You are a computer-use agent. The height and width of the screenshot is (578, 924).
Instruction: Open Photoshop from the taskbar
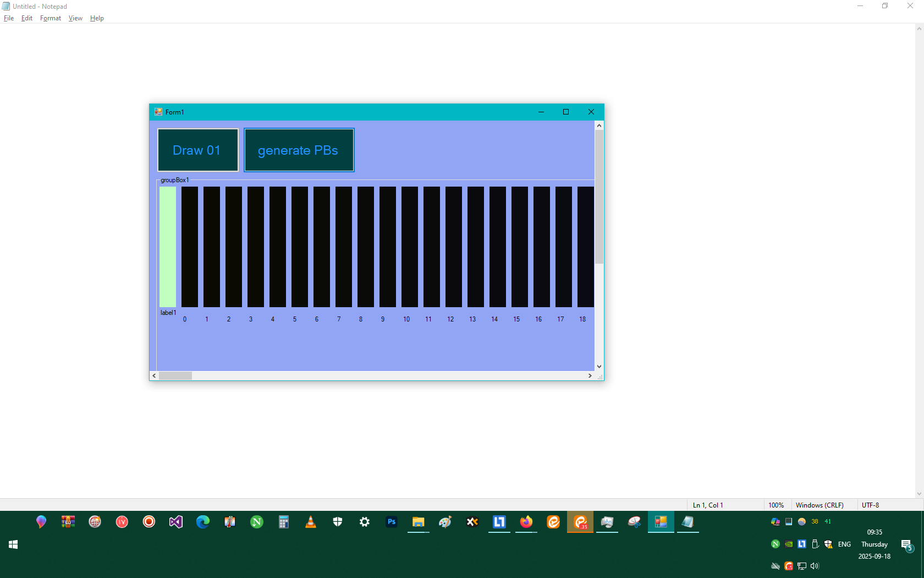point(391,522)
